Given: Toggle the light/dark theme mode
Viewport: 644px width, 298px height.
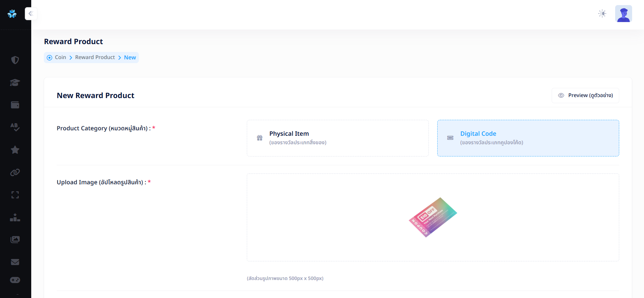Looking at the screenshot, I should pos(602,14).
